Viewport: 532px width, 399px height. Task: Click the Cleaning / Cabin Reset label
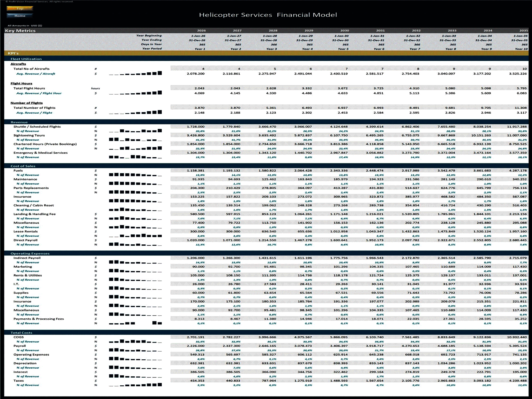[x=34, y=206]
